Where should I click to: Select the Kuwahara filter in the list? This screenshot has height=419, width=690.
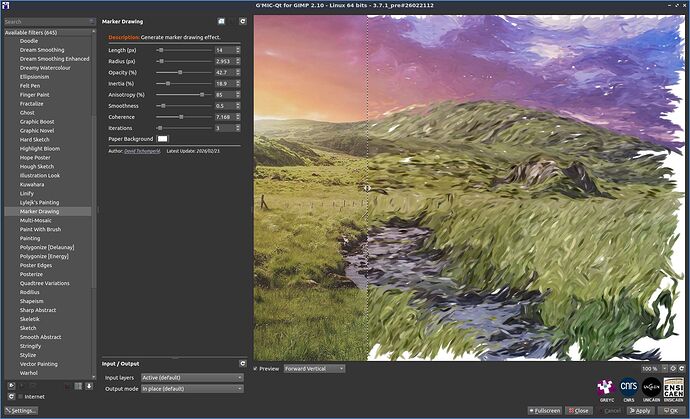tap(32, 184)
